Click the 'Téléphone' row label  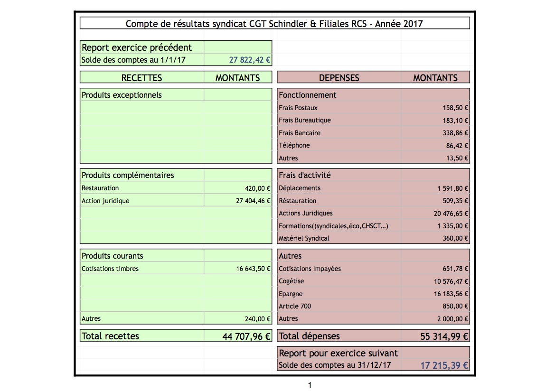[294, 145]
